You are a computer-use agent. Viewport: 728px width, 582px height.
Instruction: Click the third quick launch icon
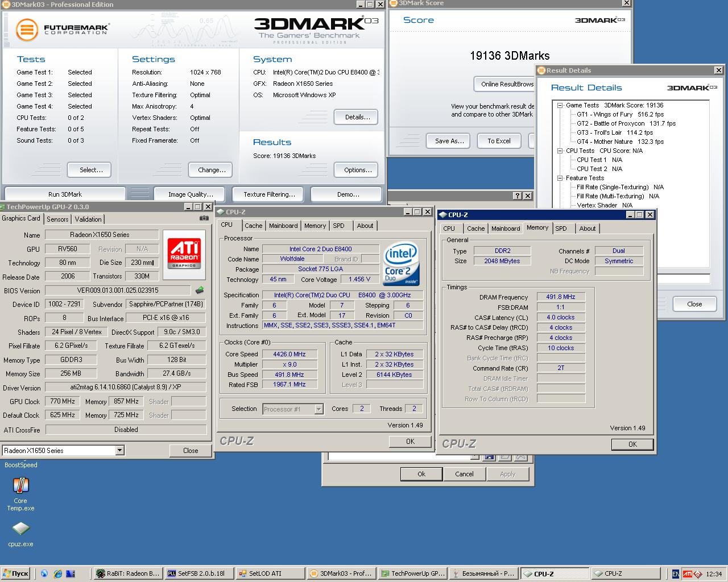coord(71,573)
